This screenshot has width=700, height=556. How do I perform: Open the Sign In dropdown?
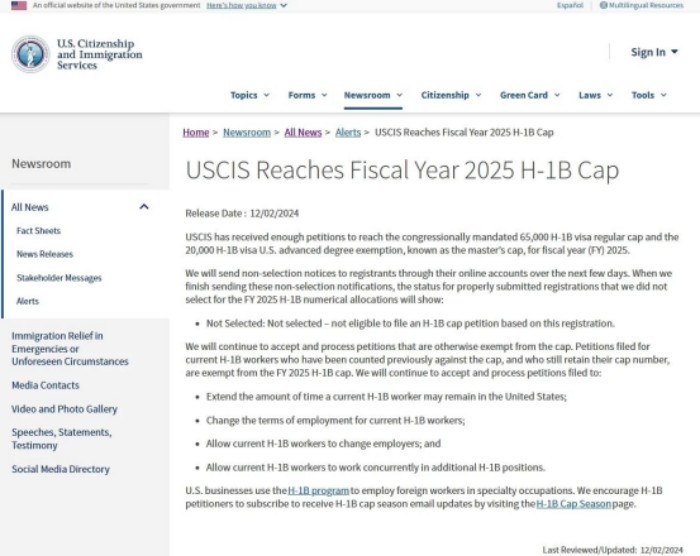[654, 52]
